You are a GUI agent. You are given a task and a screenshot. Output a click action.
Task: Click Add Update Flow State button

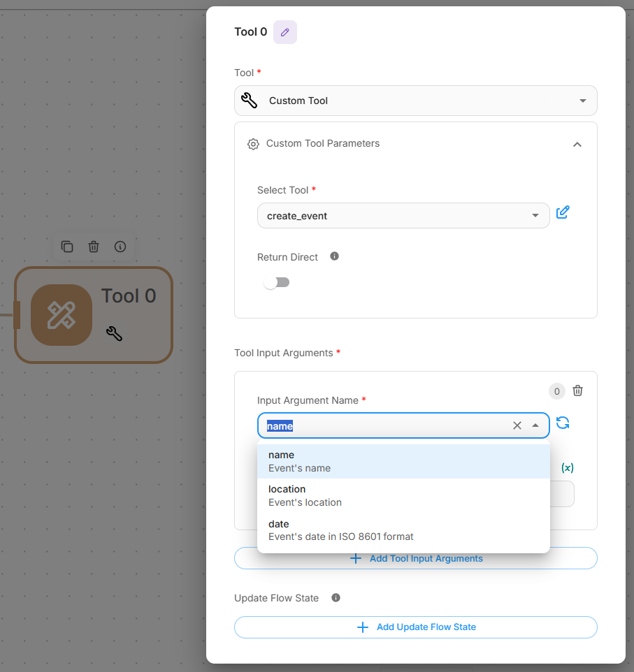tap(415, 627)
